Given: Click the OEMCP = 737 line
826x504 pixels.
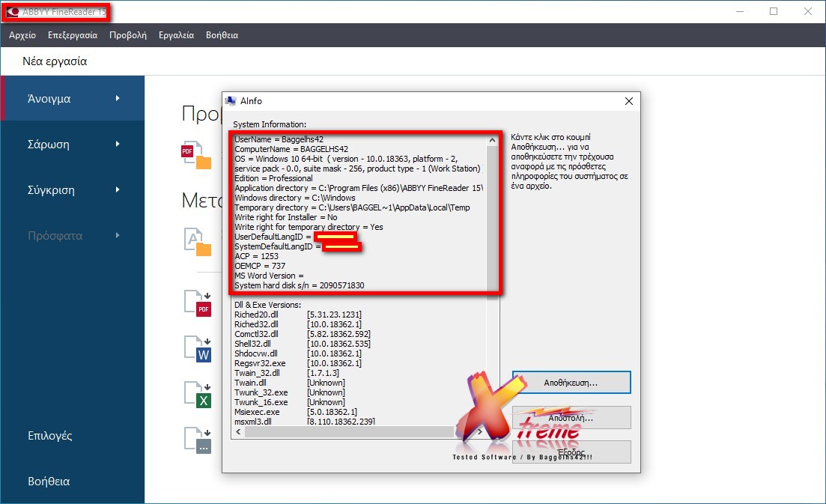Looking at the screenshot, I should pyautogui.click(x=260, y=266).
